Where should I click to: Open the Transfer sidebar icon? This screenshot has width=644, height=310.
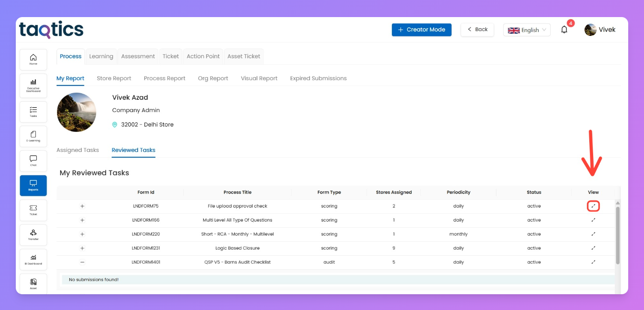[33, 235]
